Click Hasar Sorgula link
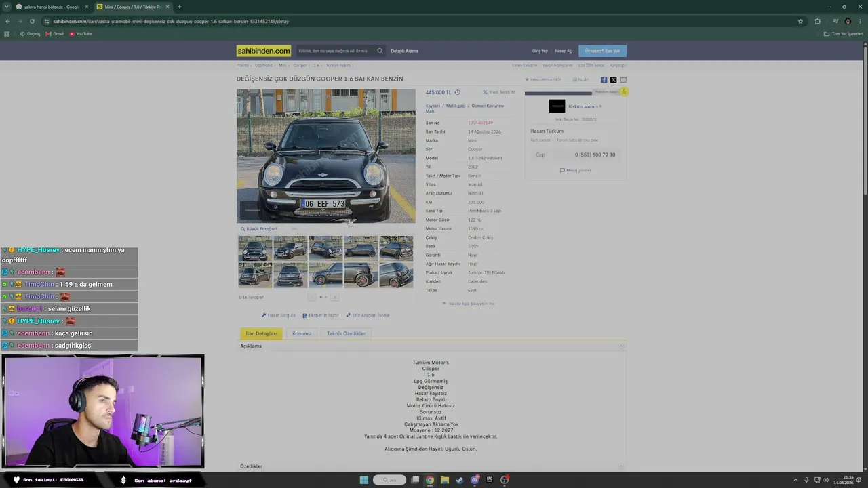The width and height of the screenshot is (868, 488). pos(279,315)
